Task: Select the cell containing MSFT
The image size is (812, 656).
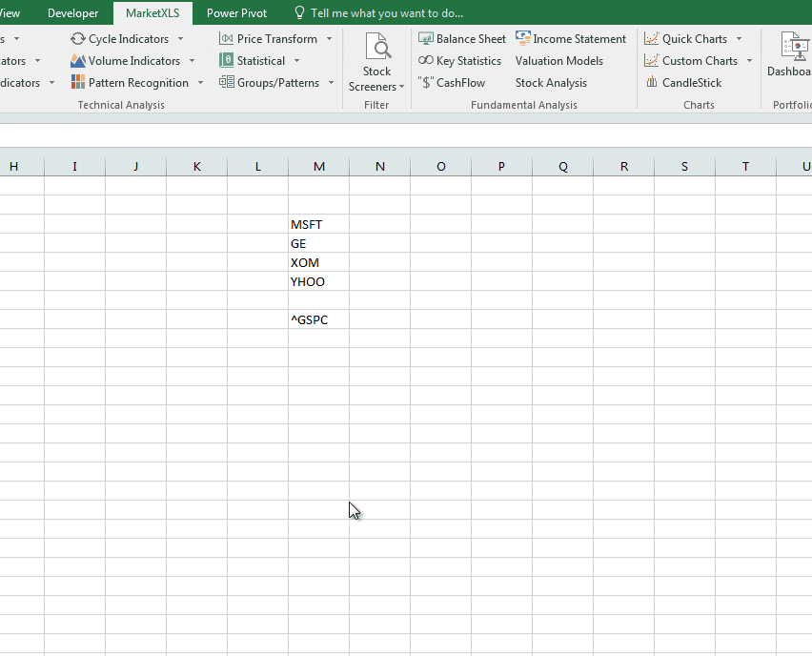Action: pos(319,224)
